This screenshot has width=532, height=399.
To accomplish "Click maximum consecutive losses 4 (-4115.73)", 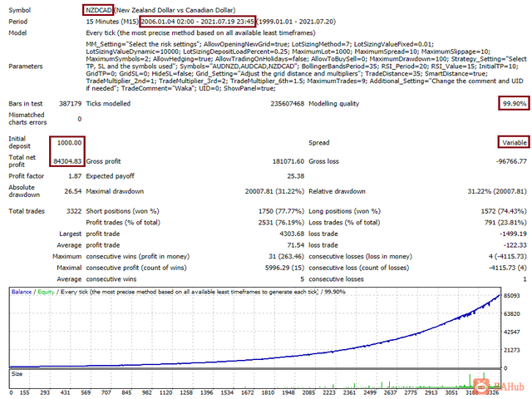I will (508, 257).
